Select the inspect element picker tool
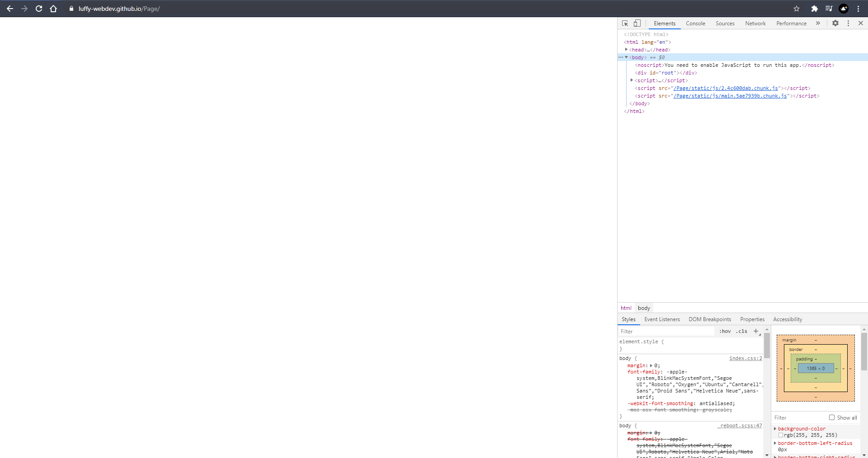 [625, 23]
